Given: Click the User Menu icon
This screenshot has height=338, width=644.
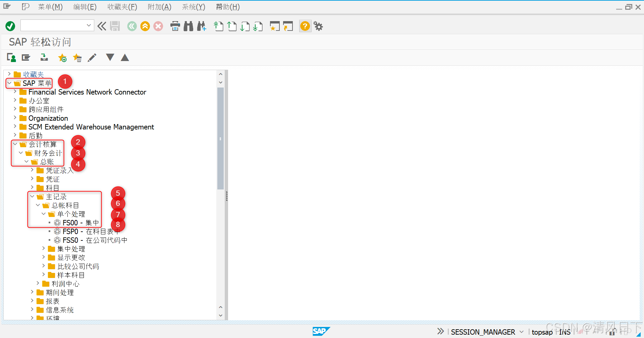Looking at the screenshot, I should tap(11, 58).
